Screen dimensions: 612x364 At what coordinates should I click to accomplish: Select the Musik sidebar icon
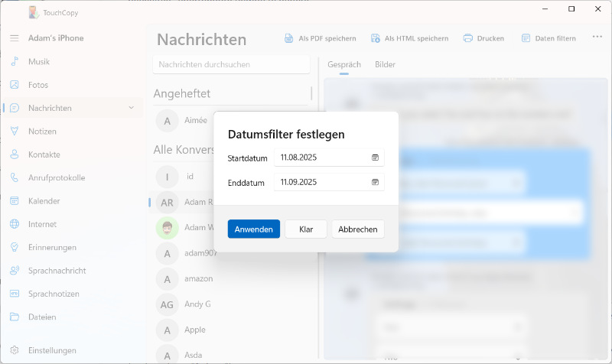pyautogui.click(x=14, y=61)
